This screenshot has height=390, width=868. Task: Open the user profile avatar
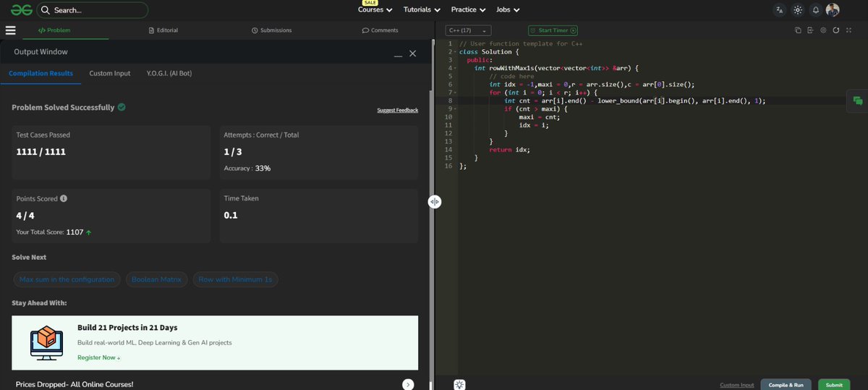(833, 10)
